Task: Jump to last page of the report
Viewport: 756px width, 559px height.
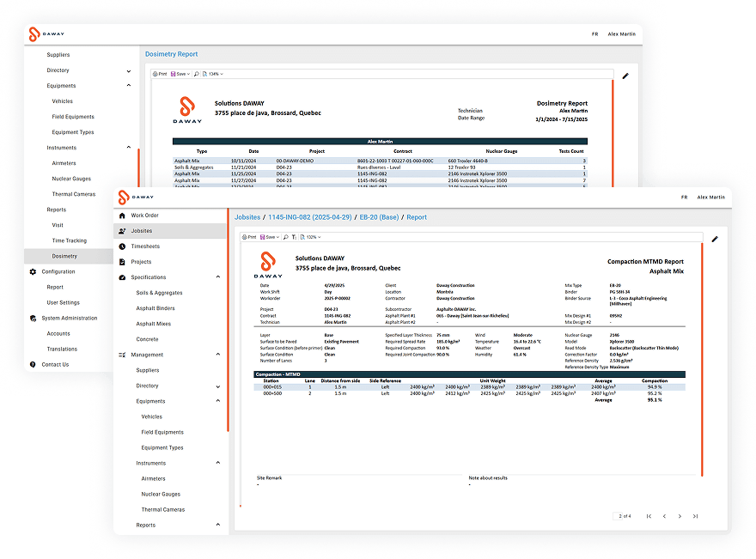Action: point(695,516)
